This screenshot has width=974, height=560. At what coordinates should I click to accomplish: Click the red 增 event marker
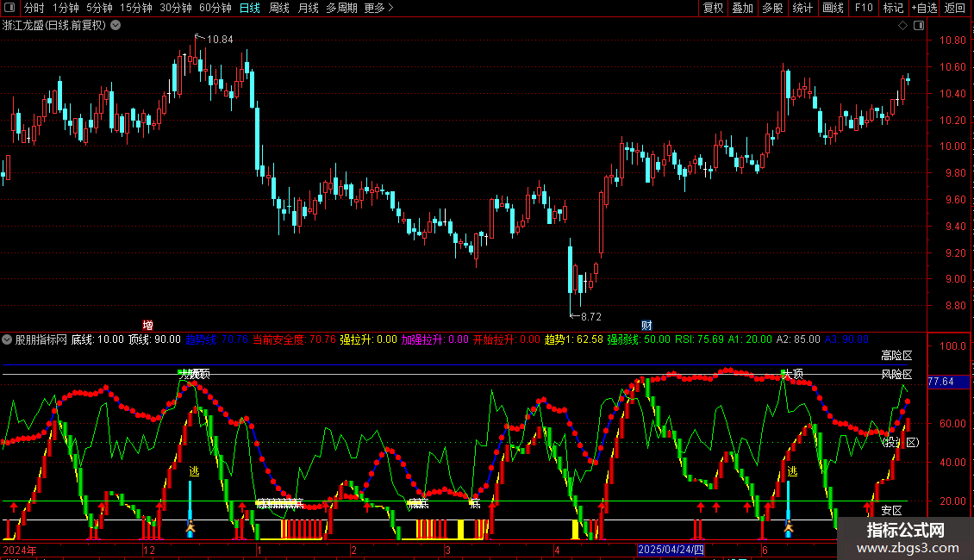coord(147,326)
